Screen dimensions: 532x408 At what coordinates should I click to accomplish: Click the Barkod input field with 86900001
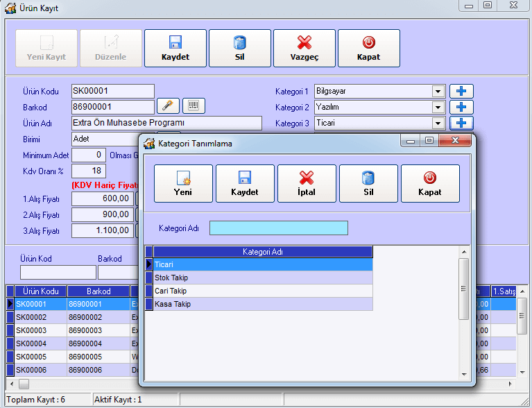(x=113, y=108)
